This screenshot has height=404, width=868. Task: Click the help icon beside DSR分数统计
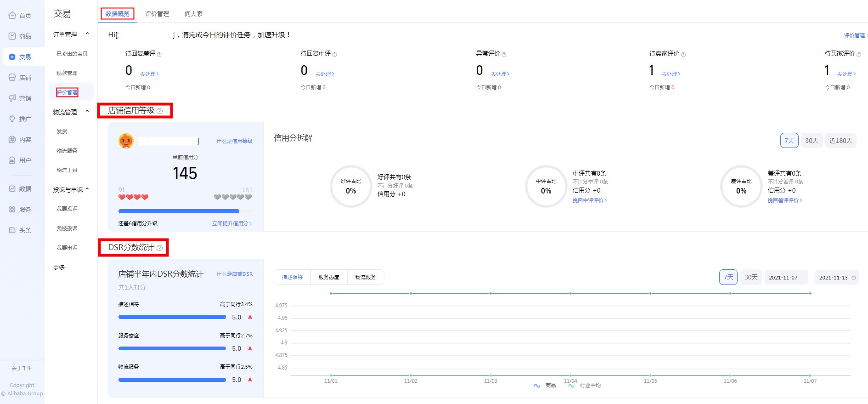160,248
